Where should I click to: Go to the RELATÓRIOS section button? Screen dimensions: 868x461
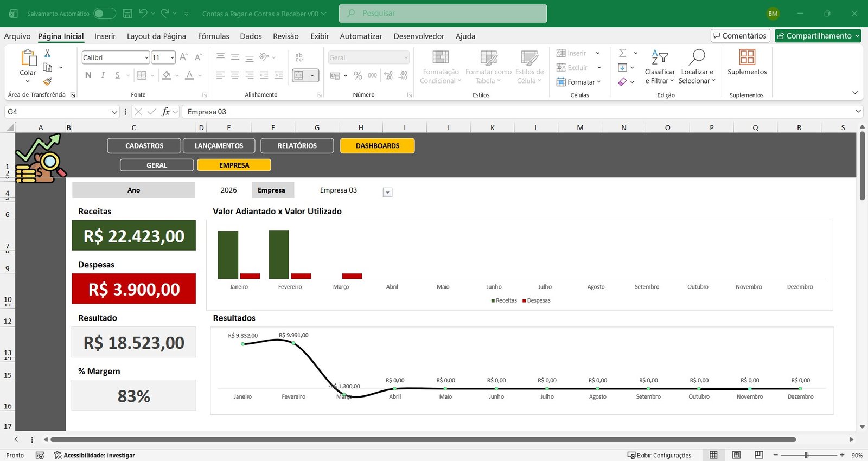297,146
